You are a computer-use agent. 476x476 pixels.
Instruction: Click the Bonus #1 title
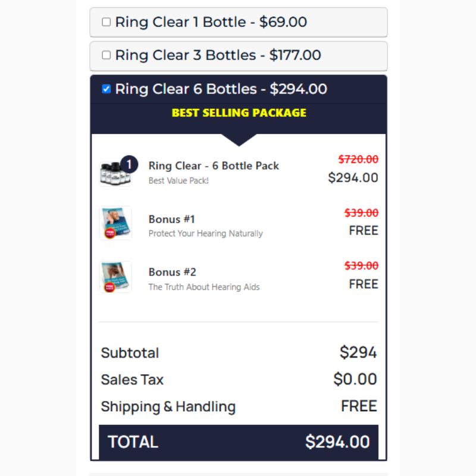[172, 219]
